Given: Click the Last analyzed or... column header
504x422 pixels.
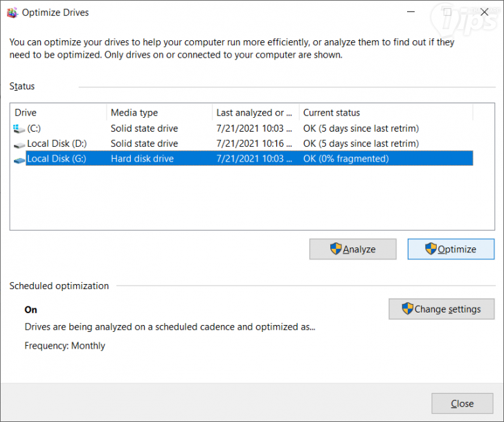Looking at the screenshot, I should 255,112.
